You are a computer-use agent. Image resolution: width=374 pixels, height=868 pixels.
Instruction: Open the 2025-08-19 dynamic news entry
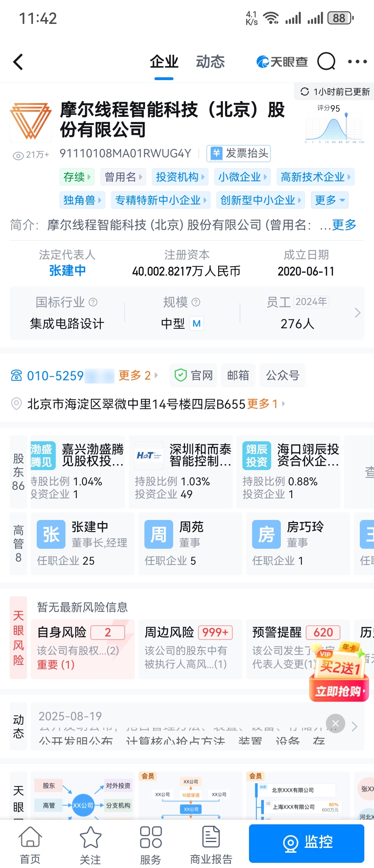click(197, 726)
